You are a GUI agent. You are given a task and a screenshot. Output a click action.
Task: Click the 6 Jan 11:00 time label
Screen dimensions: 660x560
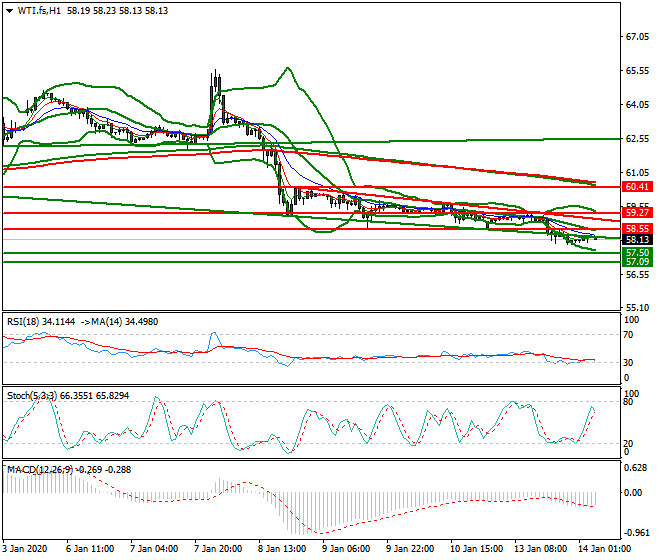[90, 549]
